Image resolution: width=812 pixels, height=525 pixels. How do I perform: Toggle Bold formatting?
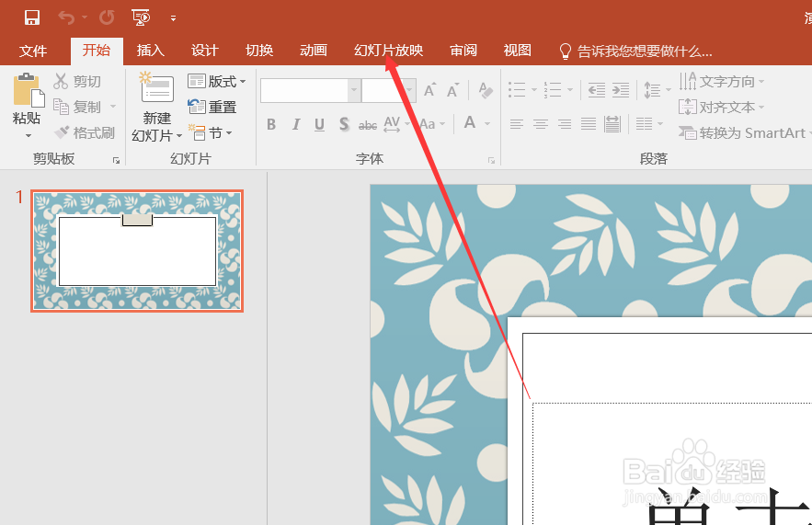pos(271,124)
